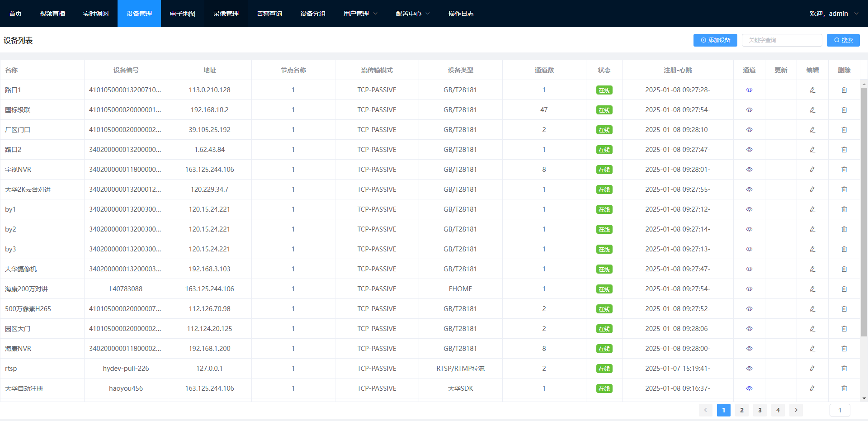Click channel count 47
The height and width of the screenshot is (421, 868).
tap(544, 110)
